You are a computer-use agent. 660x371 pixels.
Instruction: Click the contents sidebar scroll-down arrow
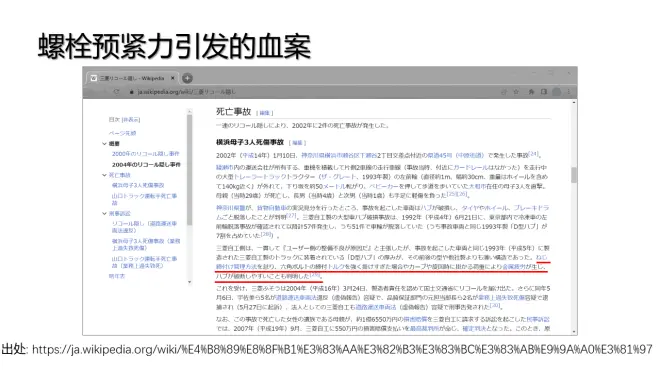point(189,282)
